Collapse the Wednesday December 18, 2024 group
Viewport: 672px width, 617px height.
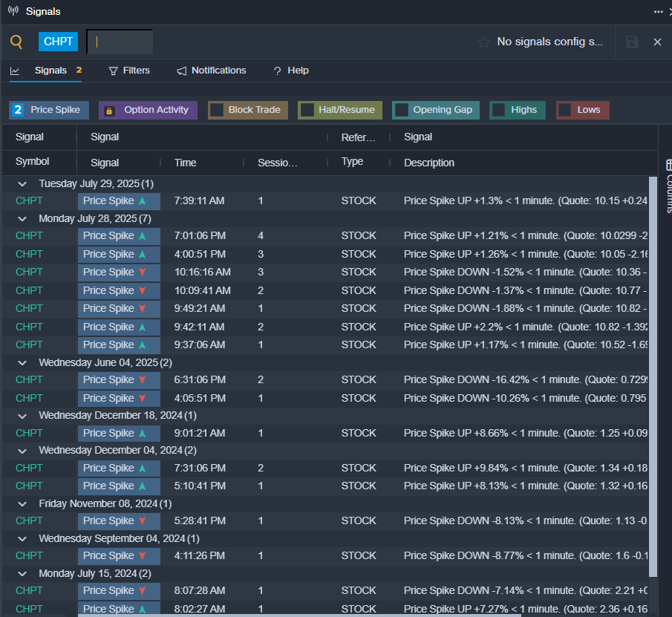tap(22, 416)
